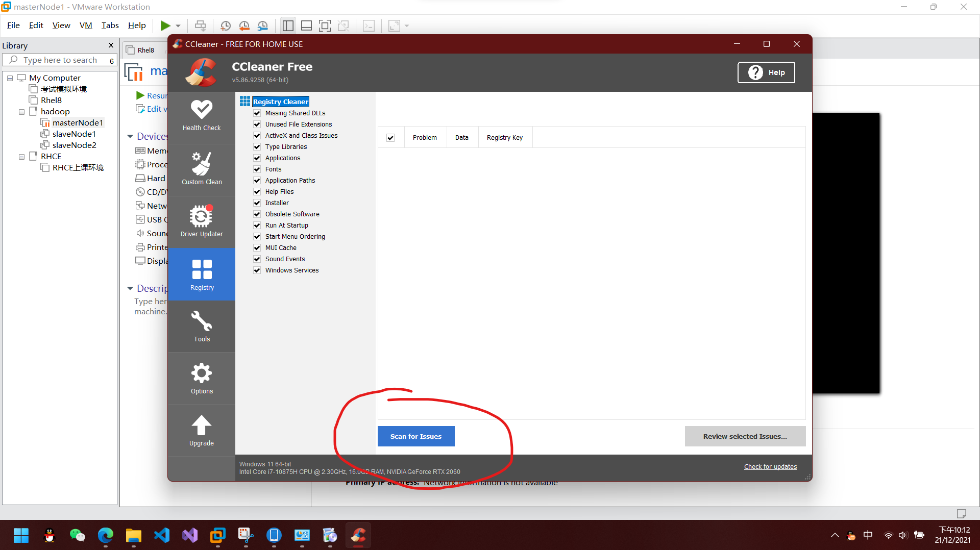Select slaveNode1 in library tree

74,134
